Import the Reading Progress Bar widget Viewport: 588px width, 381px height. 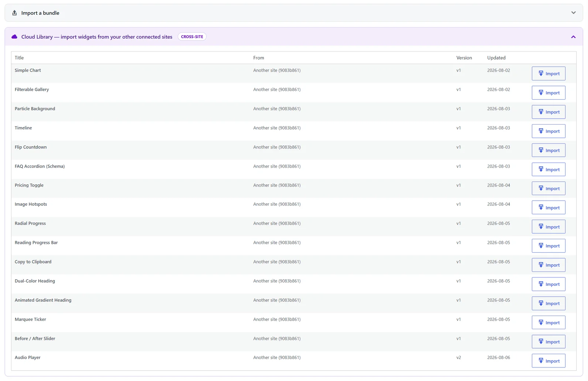click(x=548, y=246)
